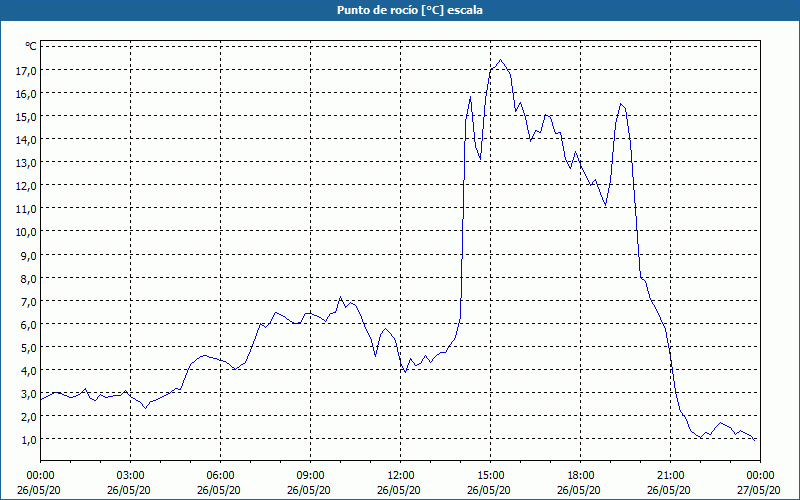This screenshot has width=800, height=500.
Task: Click the 11,0 y-axis value
Action: tap(27, 209)
